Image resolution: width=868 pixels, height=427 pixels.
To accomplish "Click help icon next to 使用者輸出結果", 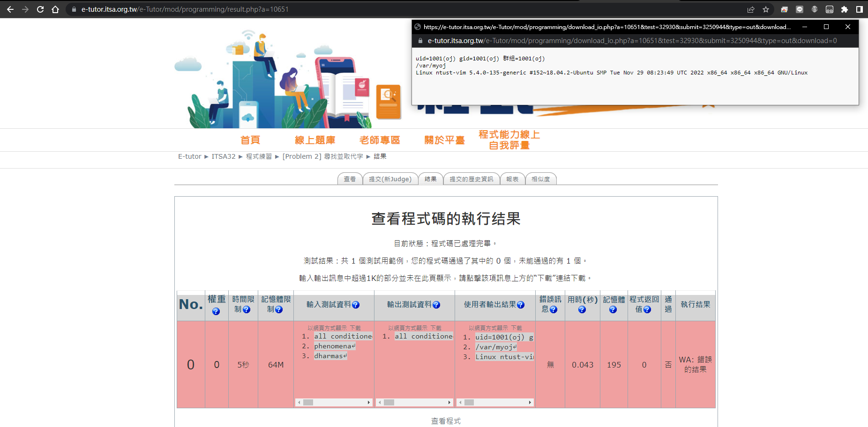I will tap(521, 305).
